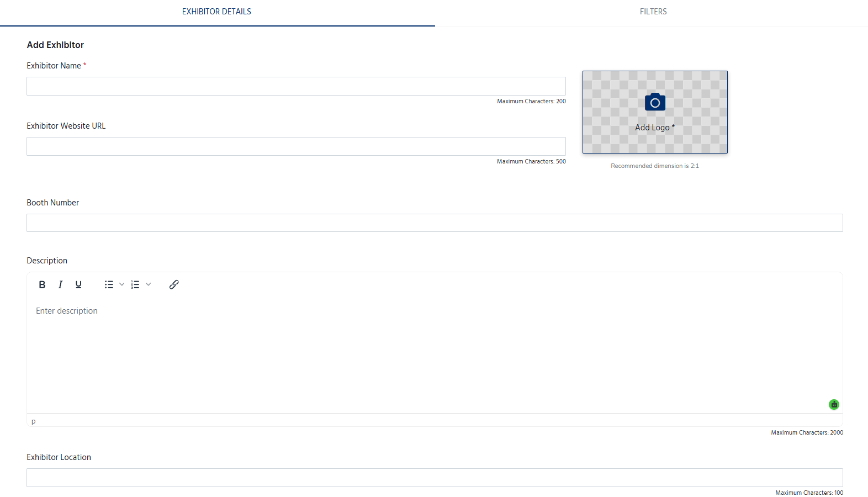Focus the Exhibitor Name input field
Viewport: 868px width, 497px height.
[x=296, y=86]
